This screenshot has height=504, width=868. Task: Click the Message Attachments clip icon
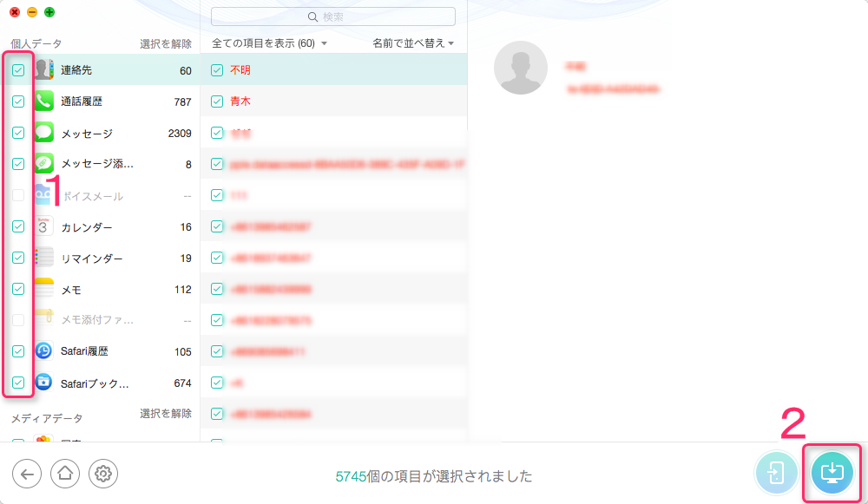coord(43,163)
